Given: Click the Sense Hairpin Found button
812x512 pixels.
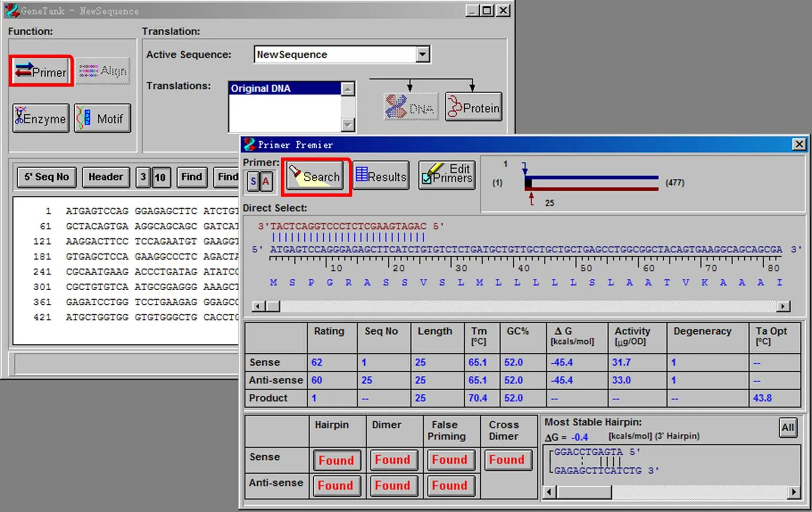Looking at the screenshot, I should pos(336,460).
